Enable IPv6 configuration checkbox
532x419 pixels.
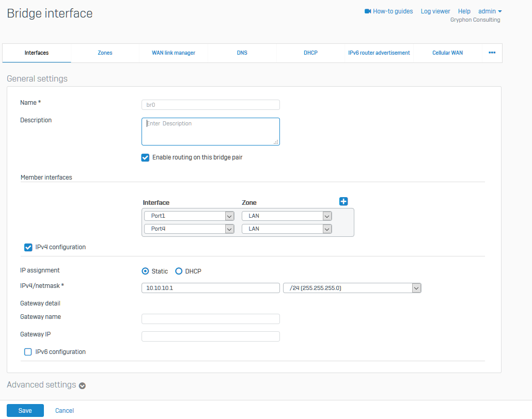pyautogui.click(x=28, y=352)
